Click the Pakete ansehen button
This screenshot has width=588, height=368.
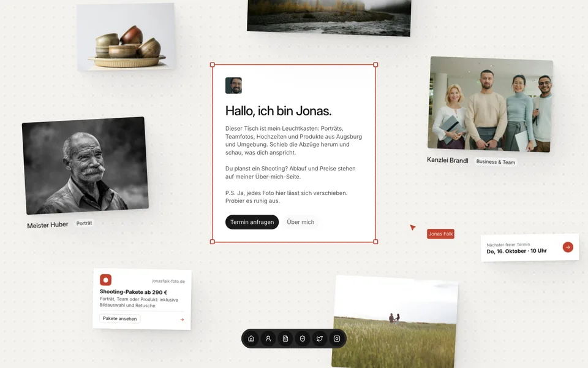(120, 318)
